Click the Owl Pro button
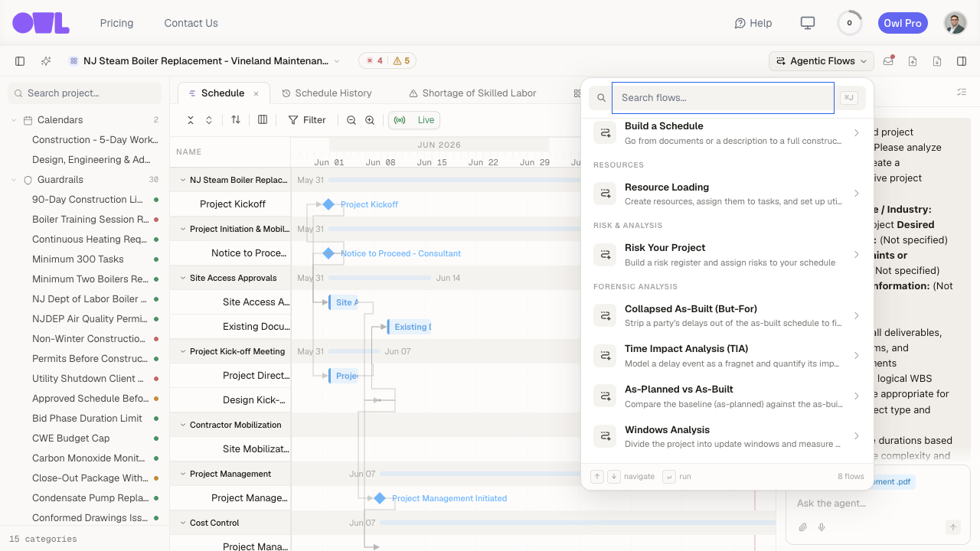Viewport: 980px width, 551px height. tap(903, 23)
